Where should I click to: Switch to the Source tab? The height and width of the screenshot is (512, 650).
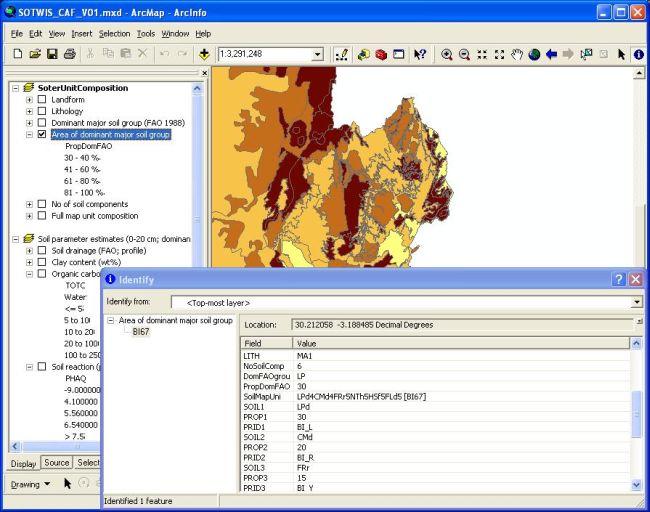(57, 463)
